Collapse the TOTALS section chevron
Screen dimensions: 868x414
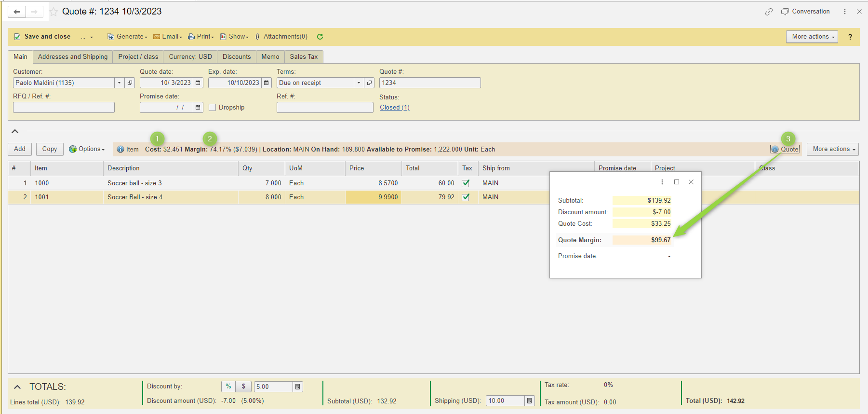pyautogui.click(x=17, y=387)
